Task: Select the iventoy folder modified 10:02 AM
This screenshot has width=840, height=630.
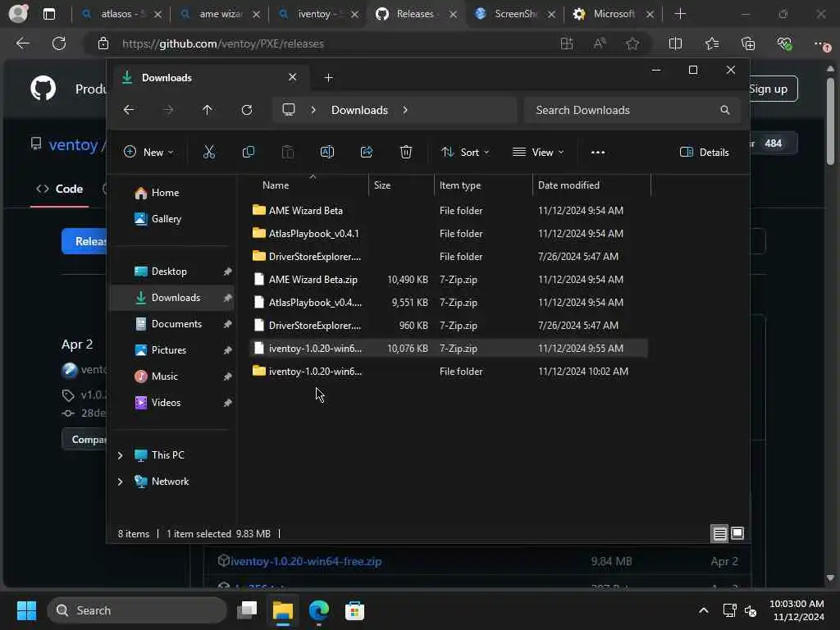Action: 449,372
